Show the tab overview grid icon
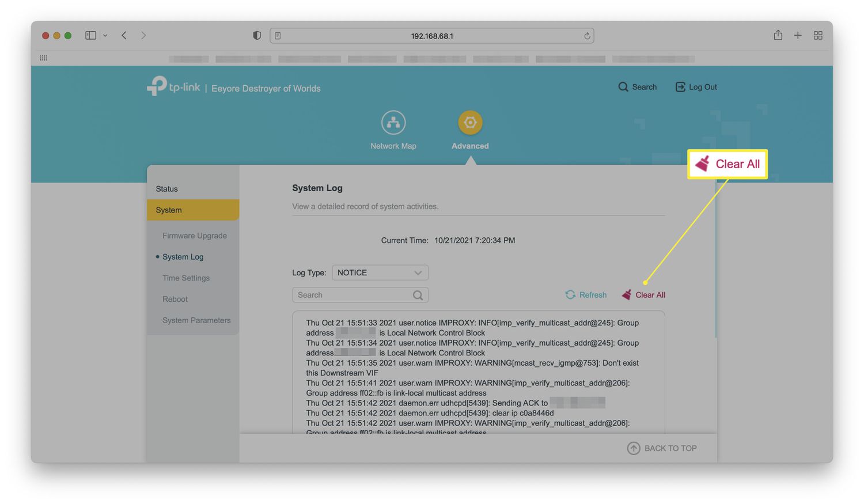Image resolution: width=864 pixels, height=504 pixels. pos(818,36)
